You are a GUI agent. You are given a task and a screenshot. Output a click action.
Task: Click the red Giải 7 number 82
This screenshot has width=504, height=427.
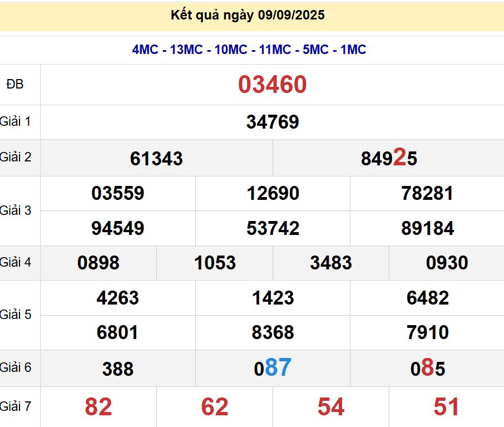coord(98,407)
